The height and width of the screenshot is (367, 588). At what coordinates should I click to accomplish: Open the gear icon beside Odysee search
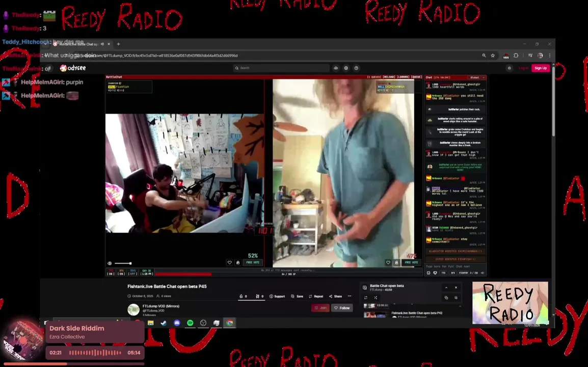coord(346,68)
